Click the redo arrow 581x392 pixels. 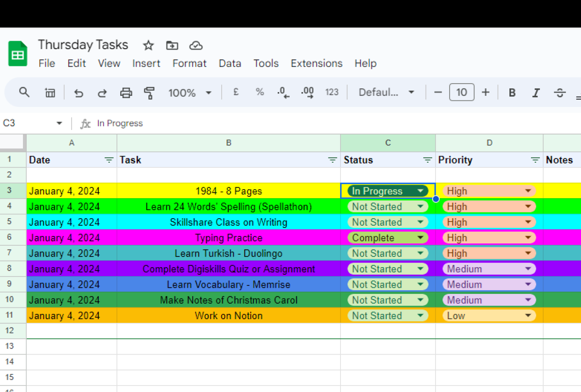[102, 93]
